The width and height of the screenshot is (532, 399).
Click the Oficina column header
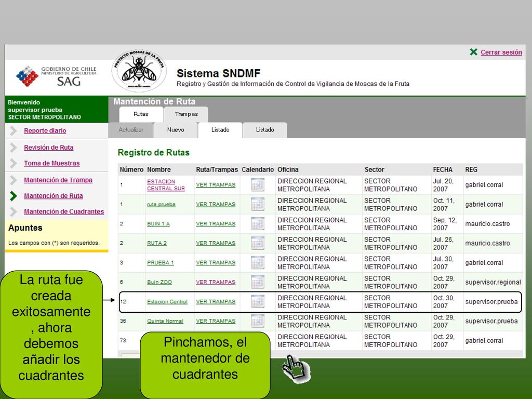coord(288,170)
